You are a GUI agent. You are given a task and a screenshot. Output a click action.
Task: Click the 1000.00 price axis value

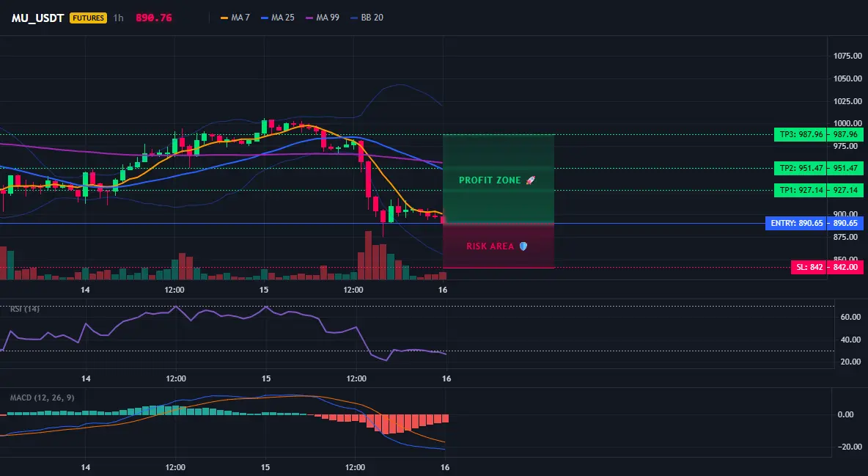847,123
